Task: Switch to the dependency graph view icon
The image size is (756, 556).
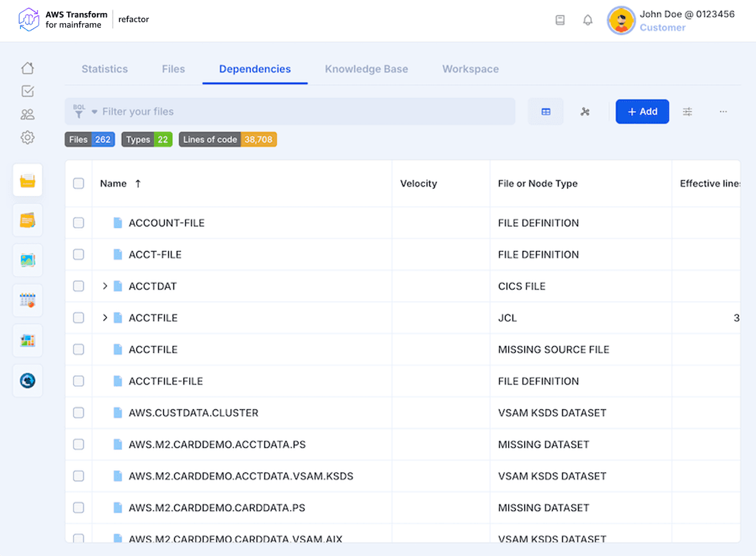Action: pyautogui.click(x=585, y=111)
